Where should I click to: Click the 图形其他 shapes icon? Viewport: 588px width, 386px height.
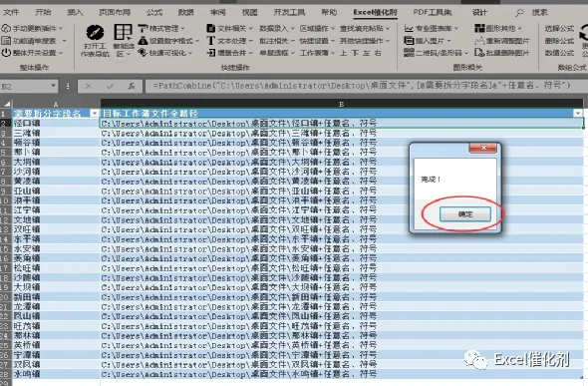click(479, 29)
